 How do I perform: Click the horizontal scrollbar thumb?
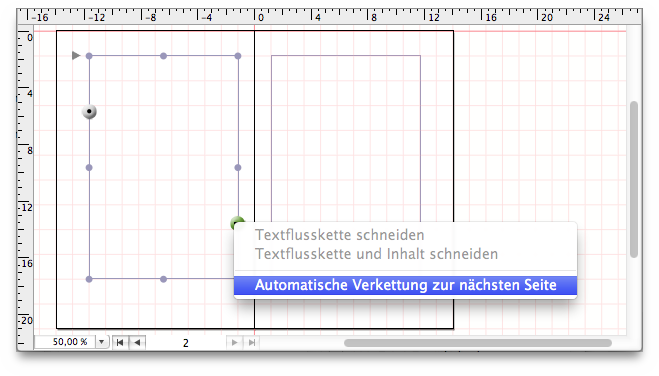click(x=478, y=343)
